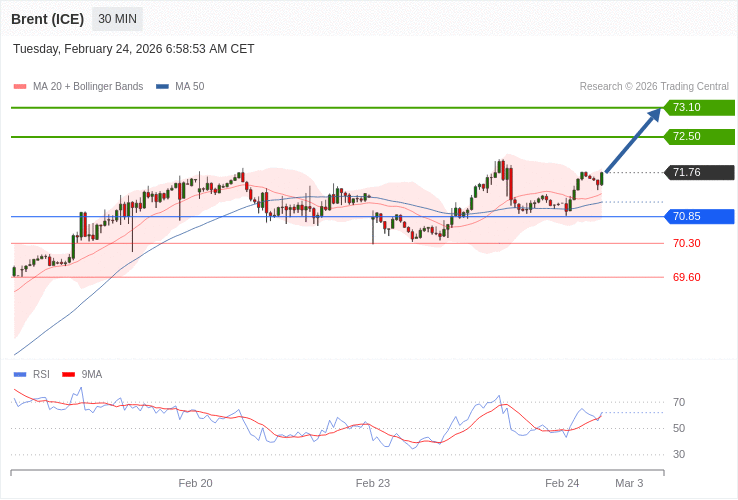Click the blue RSI legend marker
The width and height of the screenshot is (738, 500).
pyautogui.click(x=20, y=375)
